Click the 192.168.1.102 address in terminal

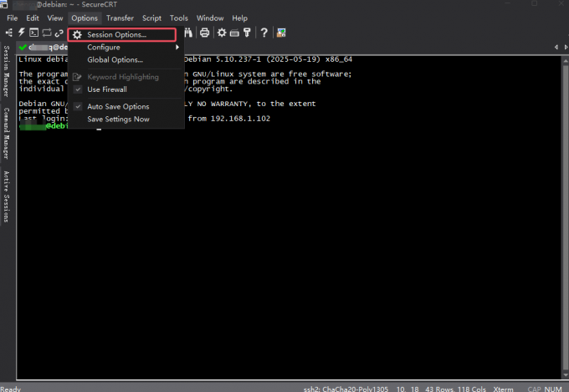click(240, 119)
